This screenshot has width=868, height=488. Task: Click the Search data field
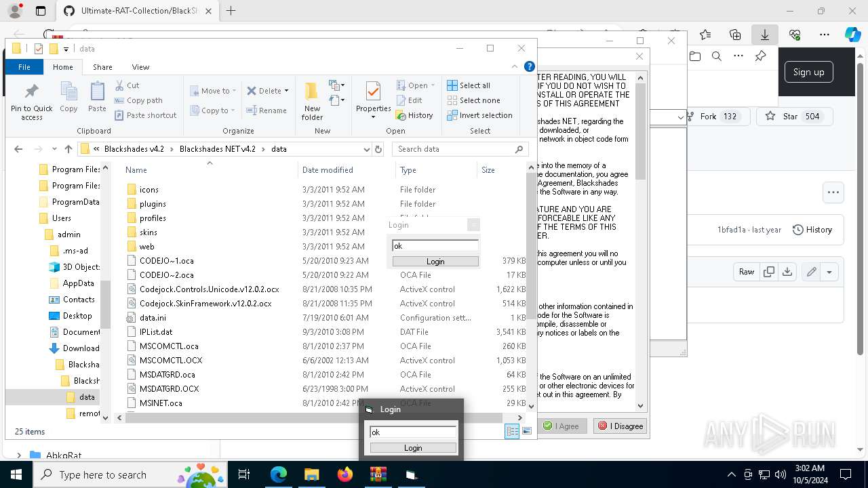click(461, 149)
